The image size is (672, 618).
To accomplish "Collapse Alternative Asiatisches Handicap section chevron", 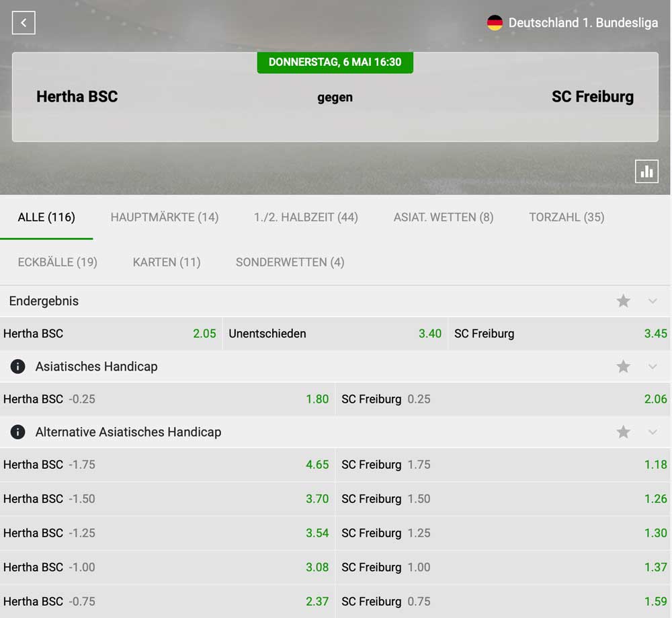I will pyautogui.click(x=653, y=432).
